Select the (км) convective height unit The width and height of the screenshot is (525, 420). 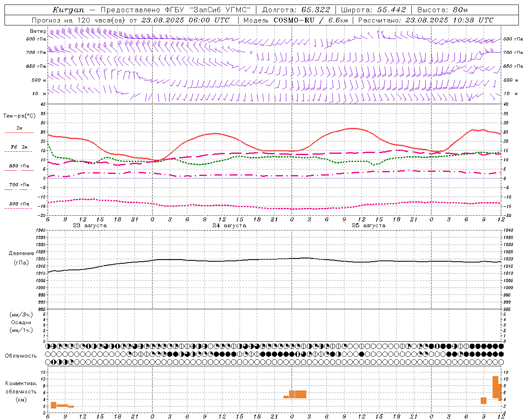tap(21, 399)
